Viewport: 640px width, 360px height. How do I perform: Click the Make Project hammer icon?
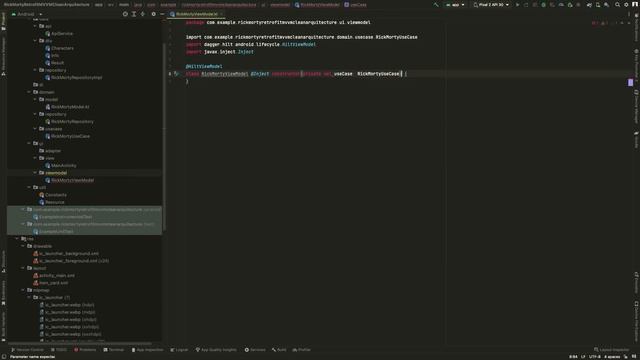[436, 5]
